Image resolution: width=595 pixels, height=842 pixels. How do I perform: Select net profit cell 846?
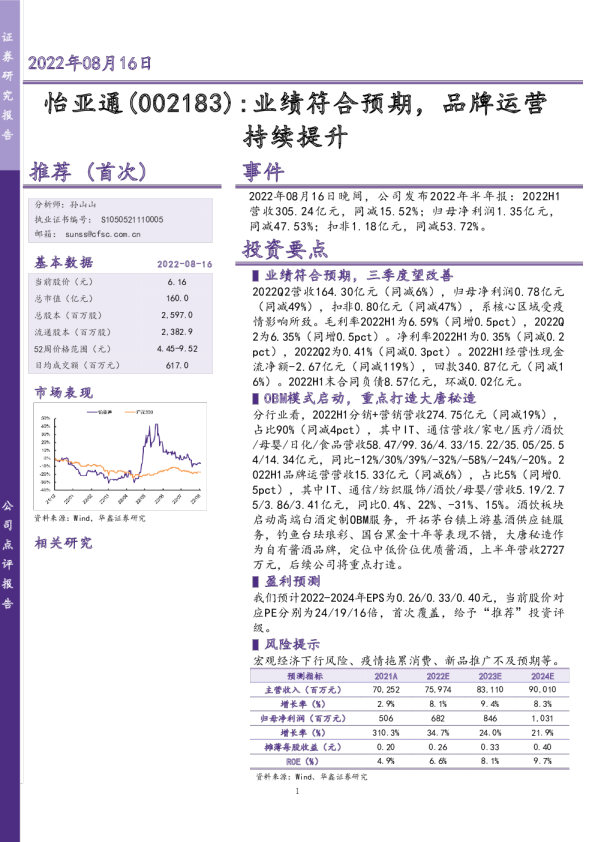490,718
